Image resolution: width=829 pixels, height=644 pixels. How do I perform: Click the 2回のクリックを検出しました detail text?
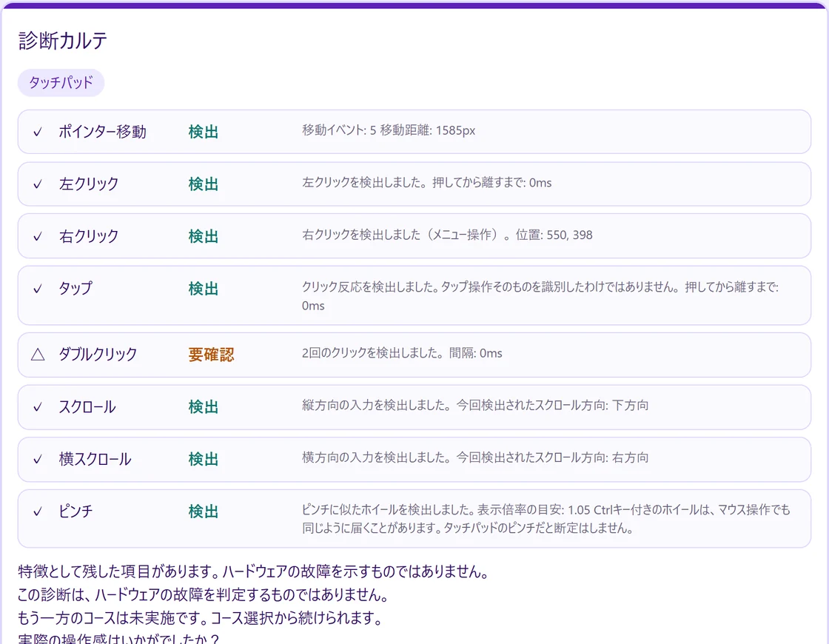(402, 353)
